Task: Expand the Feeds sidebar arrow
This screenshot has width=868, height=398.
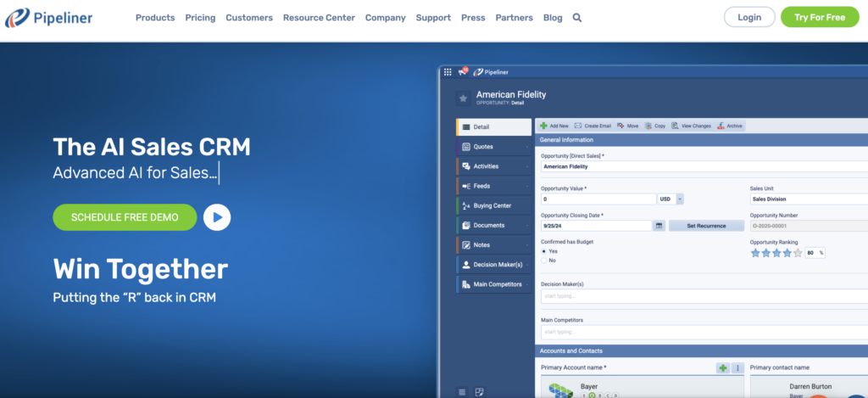Action: (527, 186)
